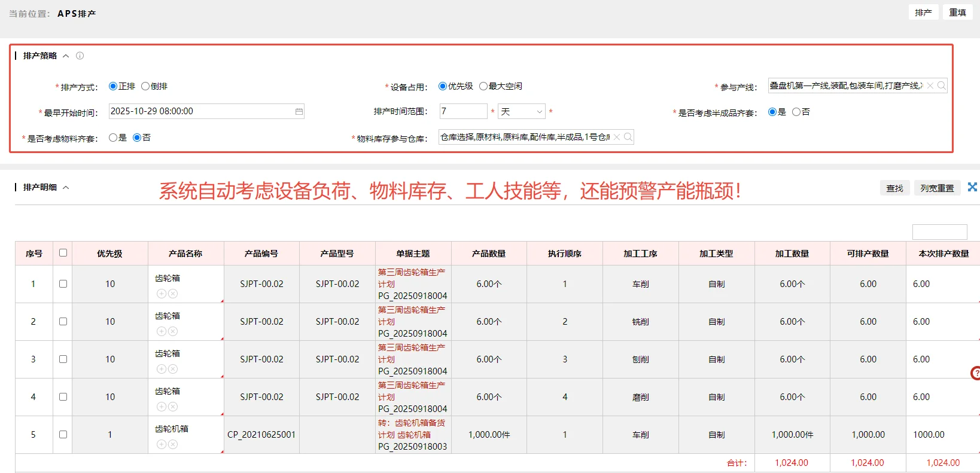Click the 单据主题 column header
This screenshot has height=473, width=980.
413,254
